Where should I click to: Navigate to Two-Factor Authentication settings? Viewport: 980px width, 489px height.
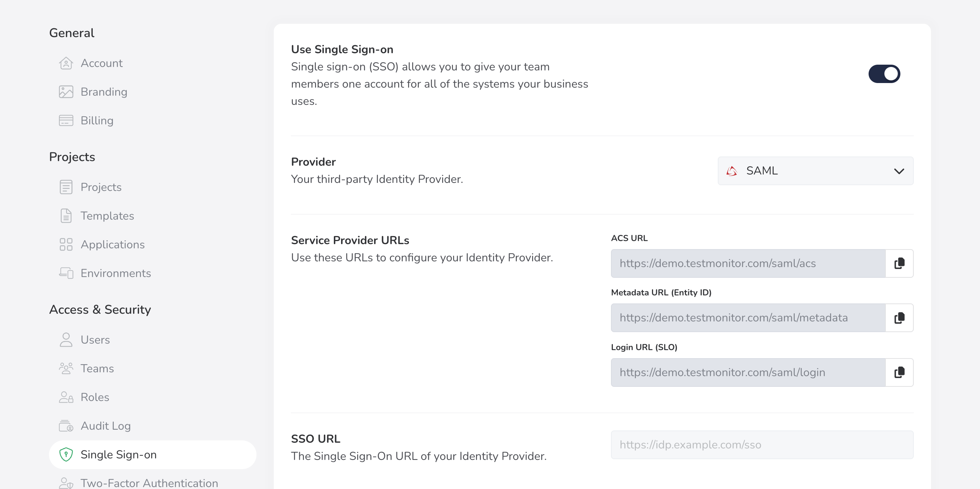(149, 483)
